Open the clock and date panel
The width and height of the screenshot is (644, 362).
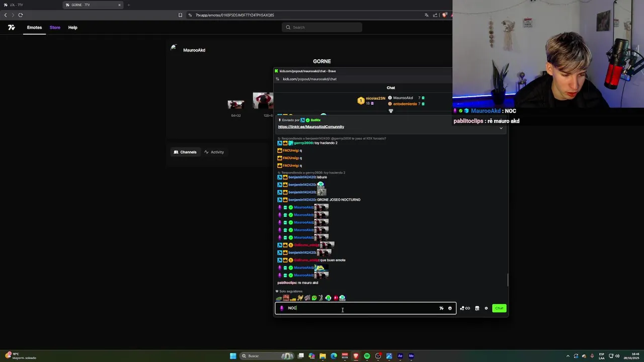coord(630,356)
